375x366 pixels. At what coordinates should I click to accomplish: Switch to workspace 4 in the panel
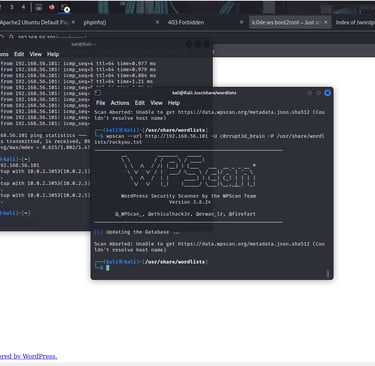(x=23, y=7)
